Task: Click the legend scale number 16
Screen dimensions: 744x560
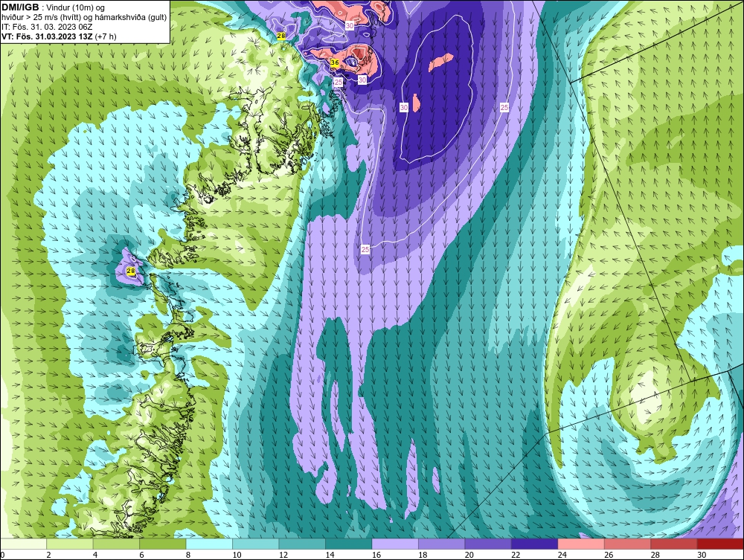Action: tap(376, 555)
